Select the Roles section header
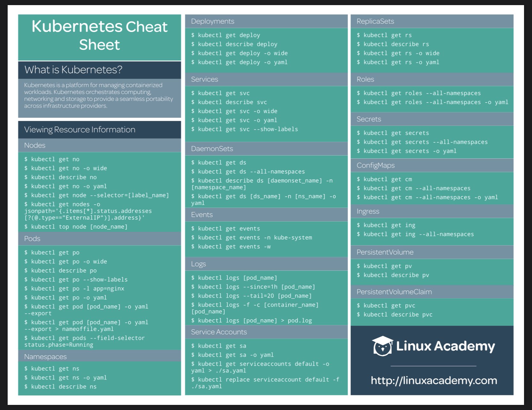532x410 pixels. (x=432, y=79)
